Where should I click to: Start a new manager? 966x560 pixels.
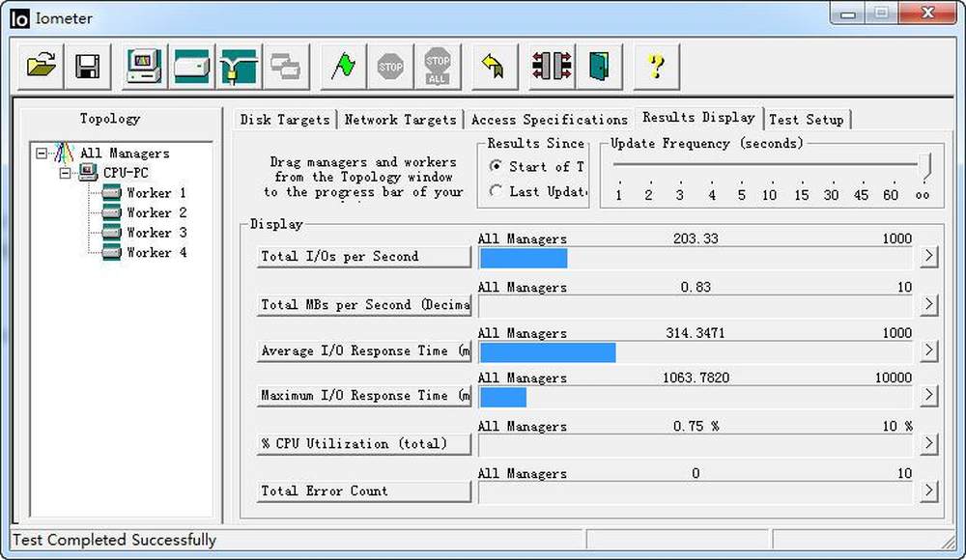point(144,66)
